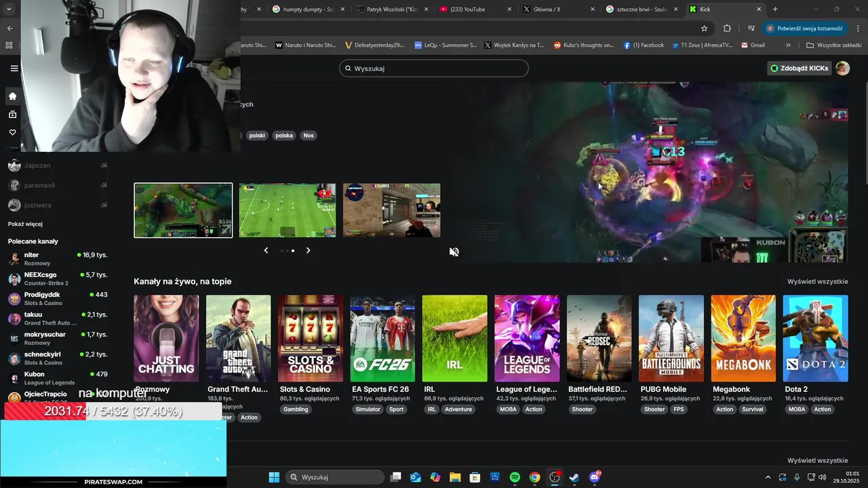This screenshot has width=868, height=488.
Task: Open the microphone tray icon
Action: pos(797,477)
